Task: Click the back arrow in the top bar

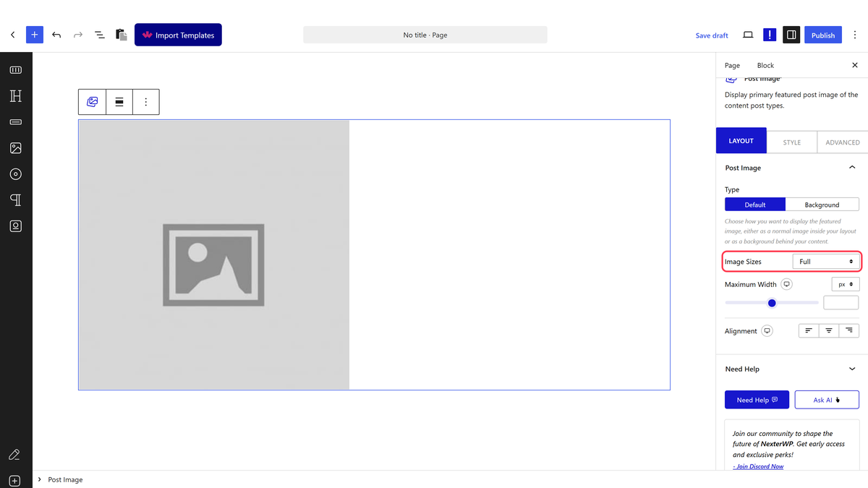Action: tap(13, 35)
